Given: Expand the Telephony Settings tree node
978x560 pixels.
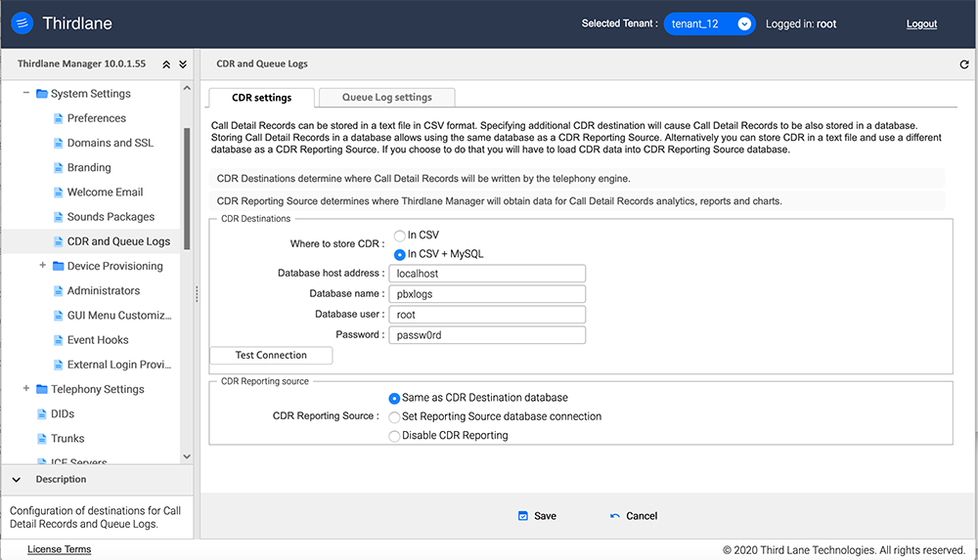Looking at the screenshot, I should click(26, 389).
